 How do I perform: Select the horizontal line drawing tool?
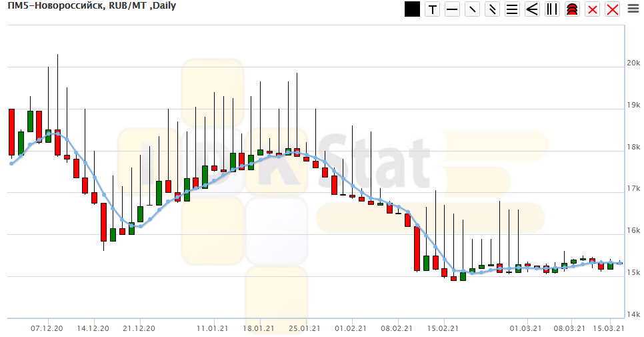click(x=453, y=9)
